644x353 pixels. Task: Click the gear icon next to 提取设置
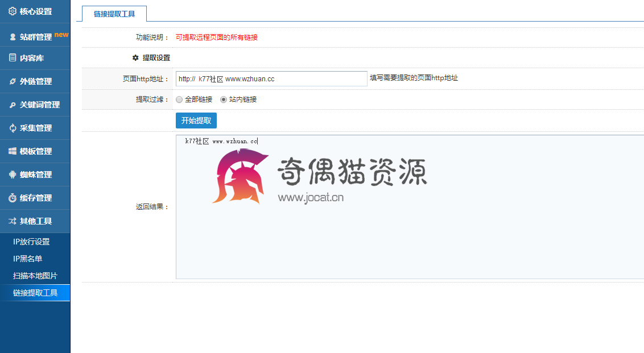(x=135, y=58)
